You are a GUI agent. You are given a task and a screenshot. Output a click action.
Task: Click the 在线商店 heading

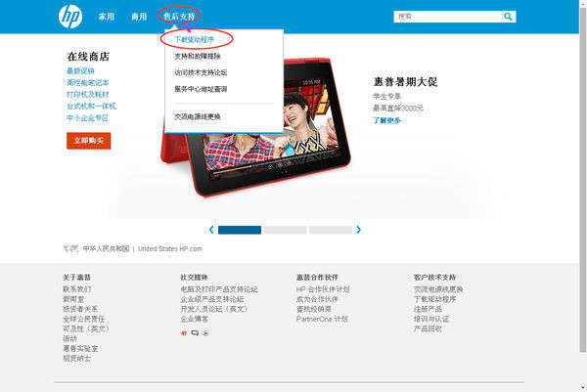(x=88, y=57)
